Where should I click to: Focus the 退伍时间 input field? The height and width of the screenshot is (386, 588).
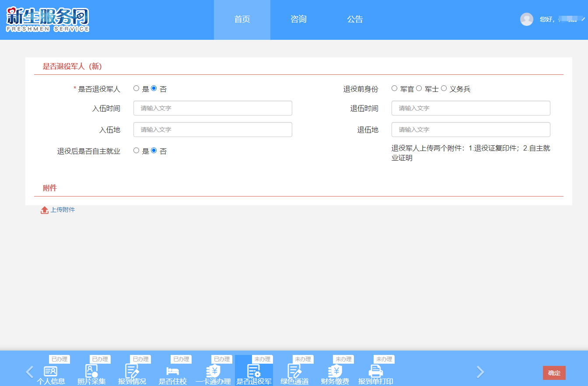pyautogui.click(x=471, y=108)
